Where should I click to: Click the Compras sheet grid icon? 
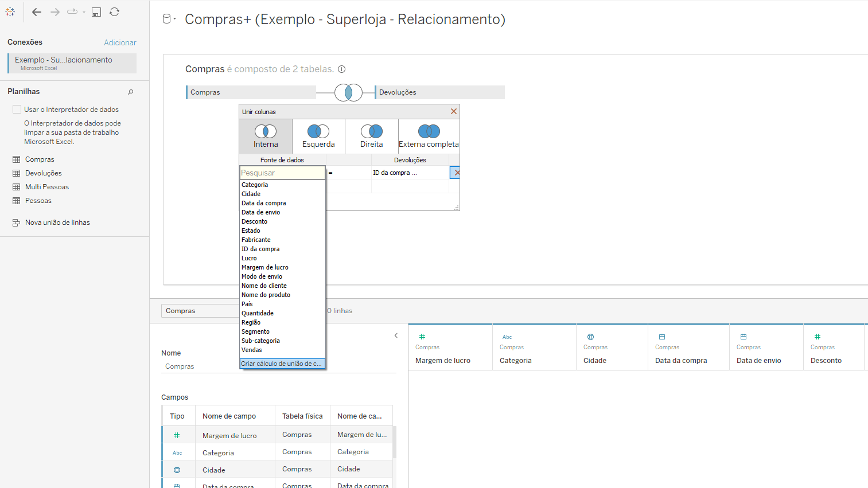click(17, 159)
